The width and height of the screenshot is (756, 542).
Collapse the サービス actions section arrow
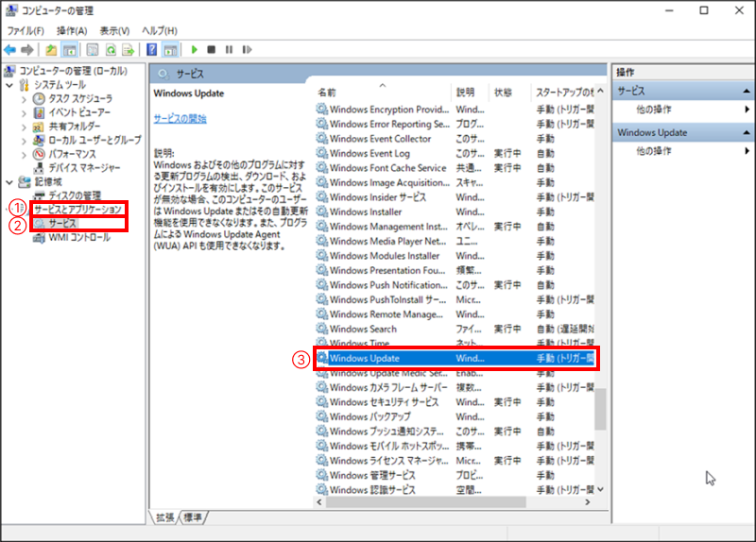click(x=747, y=91)
